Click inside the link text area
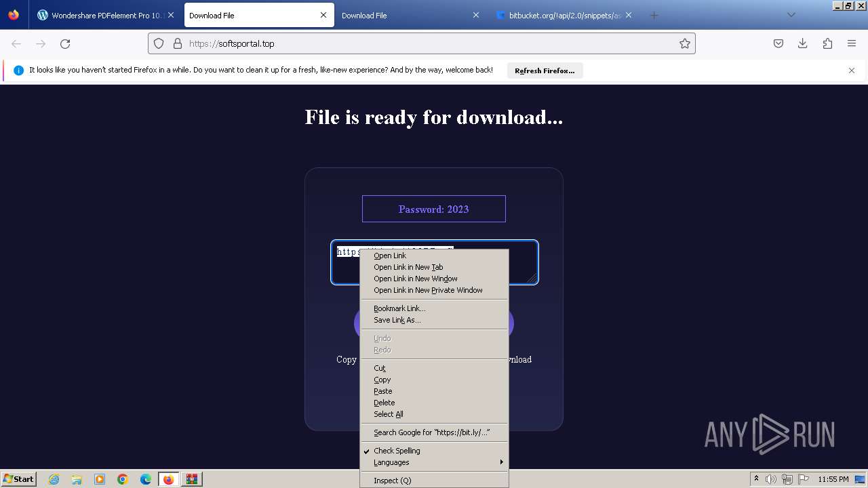Image resolution: width=868 pixels, height=488 pixels. click(x=434, y=262)
